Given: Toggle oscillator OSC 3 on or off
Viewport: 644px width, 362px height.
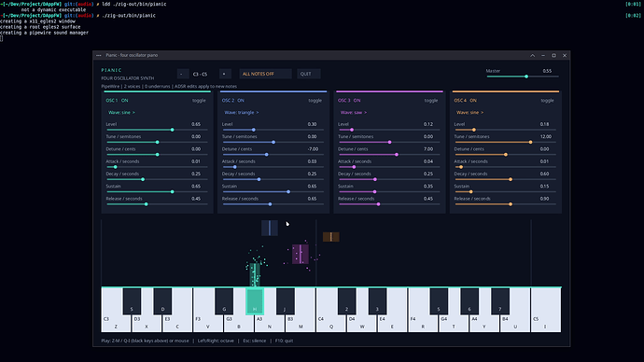Looking at the screenshot, I should [431, 101].
